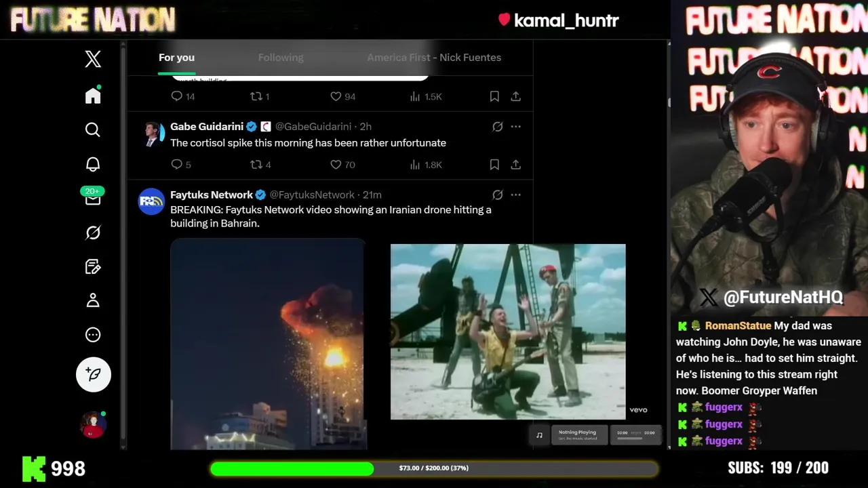
Task: Open Gabe Guidarini's display name link
Action: (207, 127)
